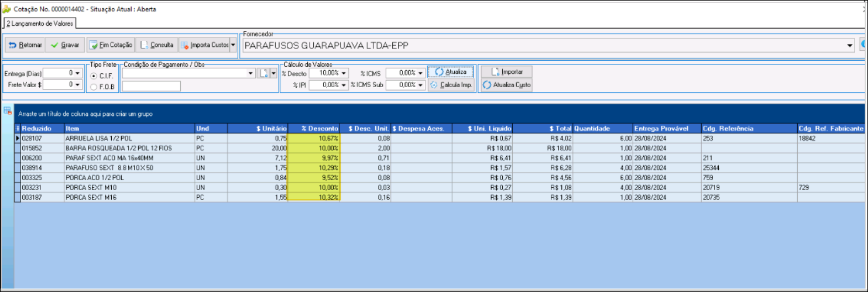868x292 pixels.
Task: Click reduced code 006200
Action: [x=42, y=158]
